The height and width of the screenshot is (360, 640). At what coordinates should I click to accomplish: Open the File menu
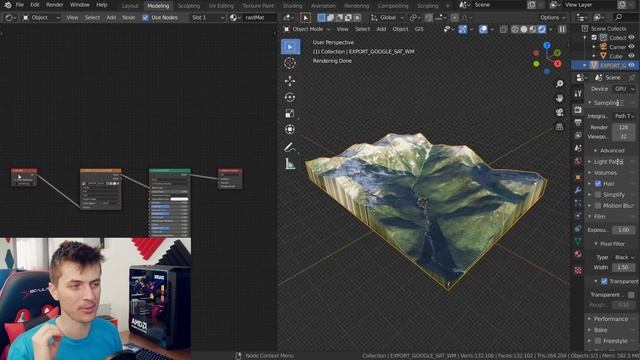coord(19,5)
